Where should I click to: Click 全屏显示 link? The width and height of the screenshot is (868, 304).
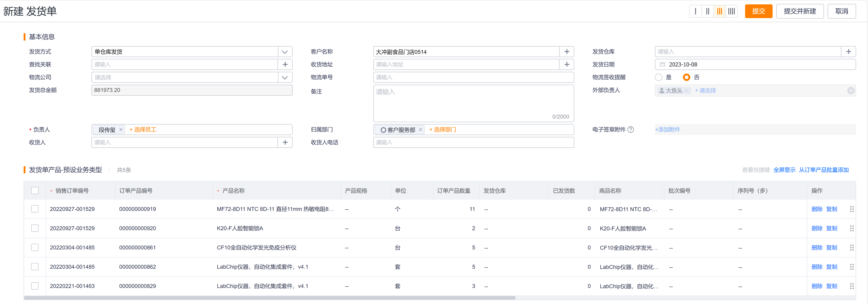coord(784,170)
